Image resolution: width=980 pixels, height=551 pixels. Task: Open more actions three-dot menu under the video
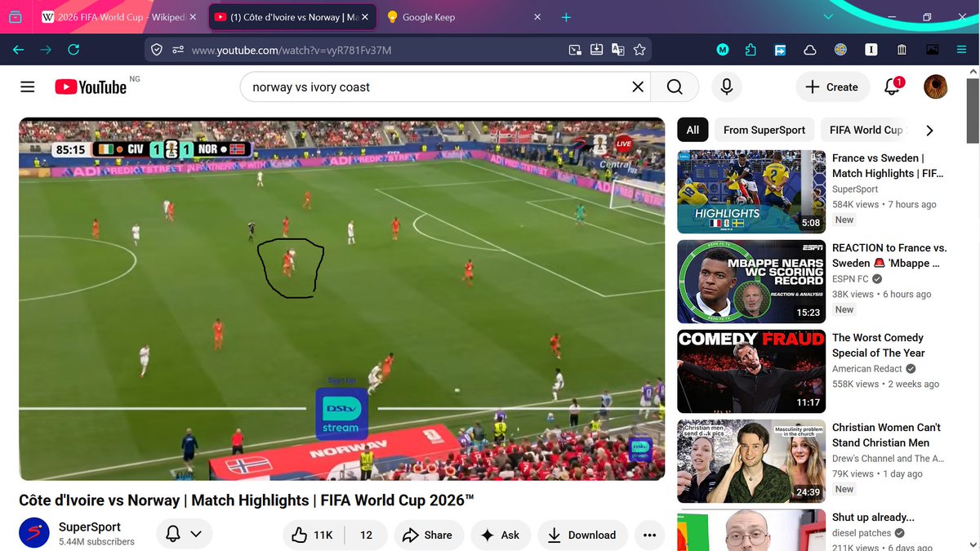tap(650, 535)
